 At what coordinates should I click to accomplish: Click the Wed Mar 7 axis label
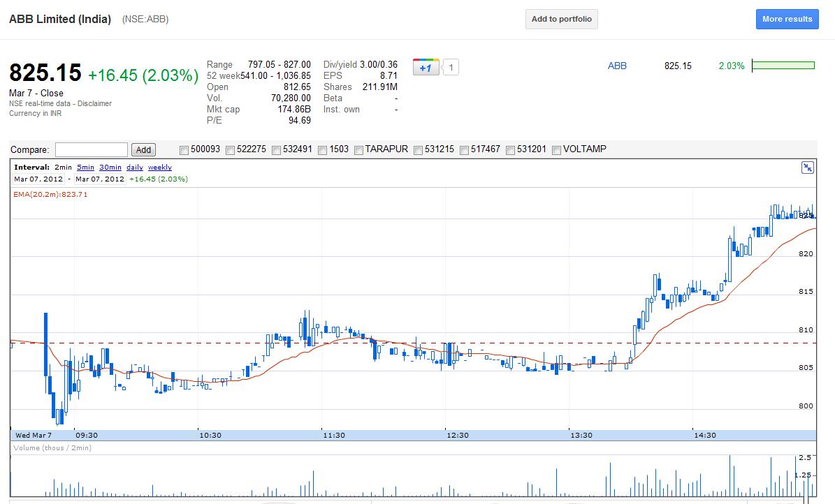(34, 436)
